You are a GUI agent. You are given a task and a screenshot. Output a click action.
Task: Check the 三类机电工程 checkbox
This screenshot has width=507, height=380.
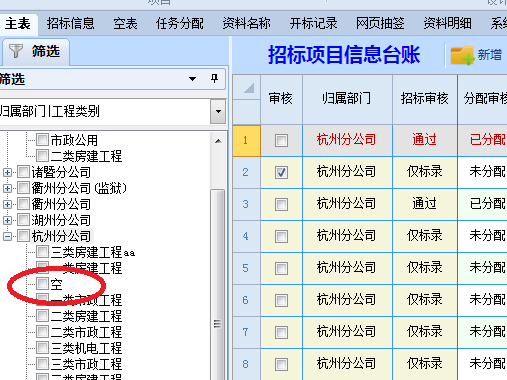click(x=42, y=348)
